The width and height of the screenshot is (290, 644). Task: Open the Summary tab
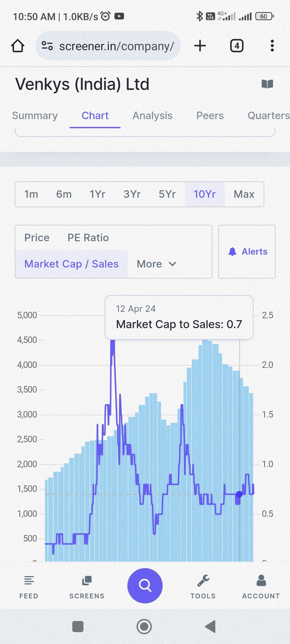tap(35, 116)
